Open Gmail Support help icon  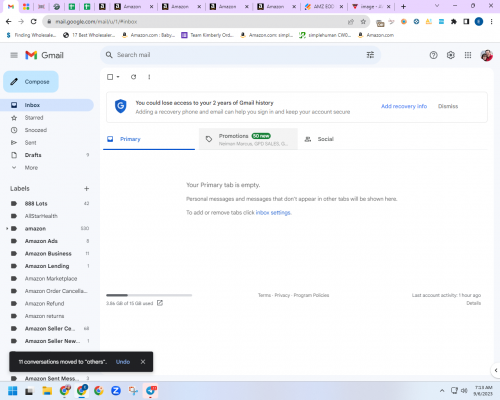[433, 55]
